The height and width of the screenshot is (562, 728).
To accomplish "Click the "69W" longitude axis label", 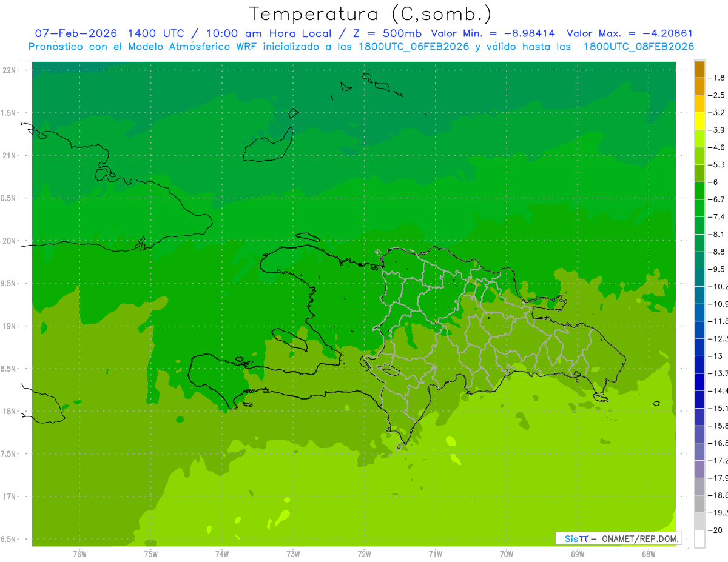I will click(578, 554).
